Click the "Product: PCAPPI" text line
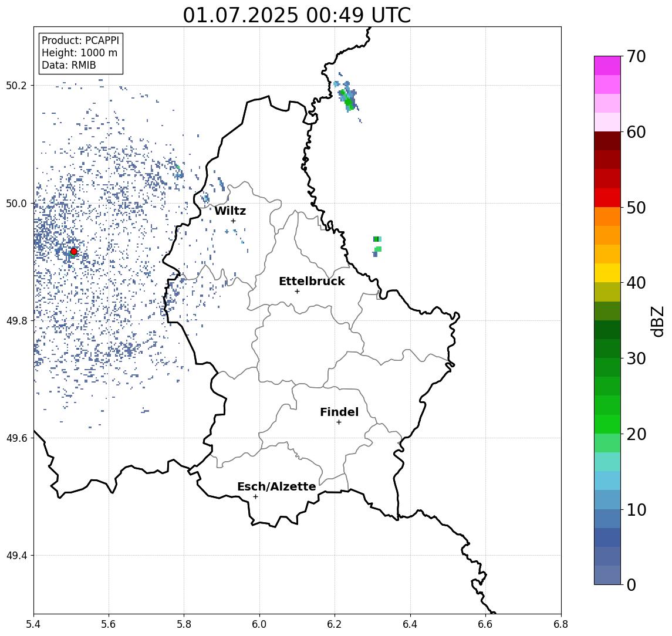672x636 pixels. tap(80, 40)
